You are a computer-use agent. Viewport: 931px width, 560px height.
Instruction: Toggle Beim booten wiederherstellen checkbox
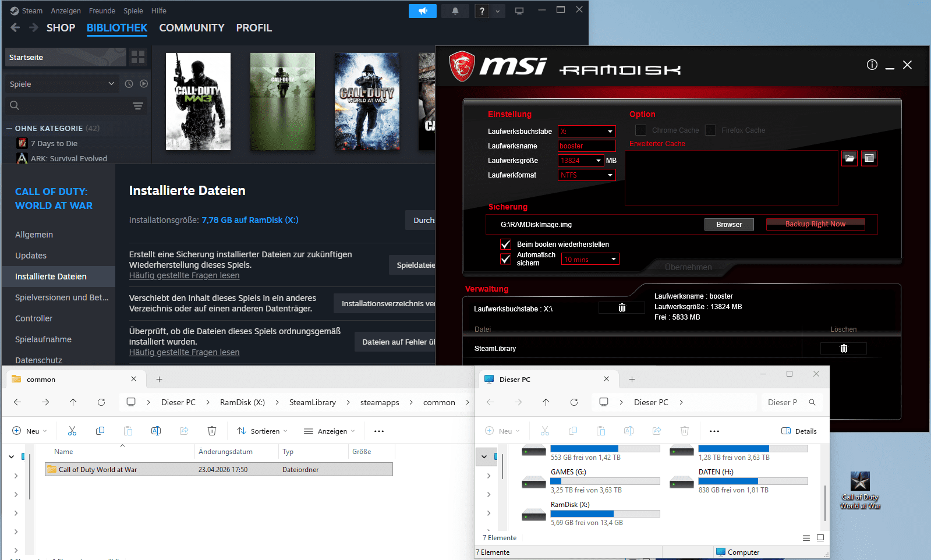point(506,244)
